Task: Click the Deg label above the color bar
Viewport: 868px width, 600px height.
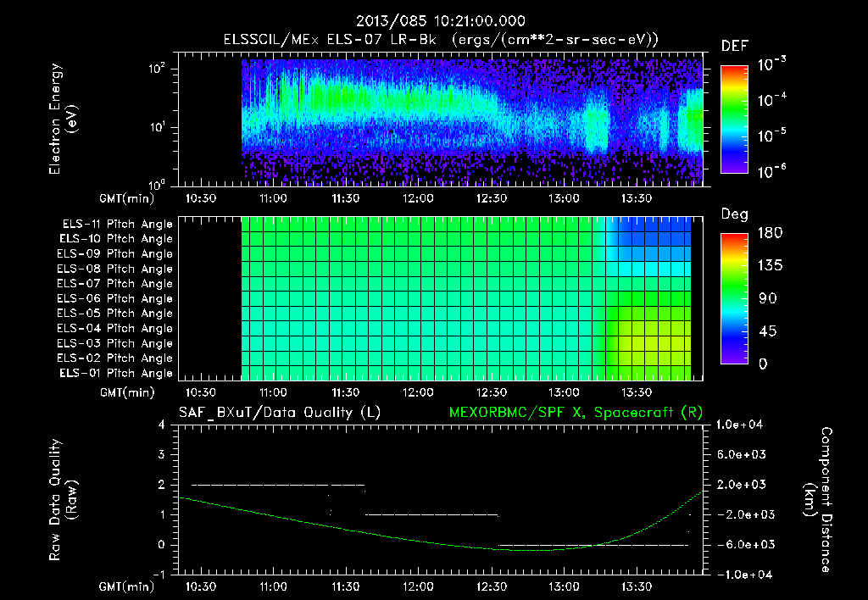Action: coord(735,214)
